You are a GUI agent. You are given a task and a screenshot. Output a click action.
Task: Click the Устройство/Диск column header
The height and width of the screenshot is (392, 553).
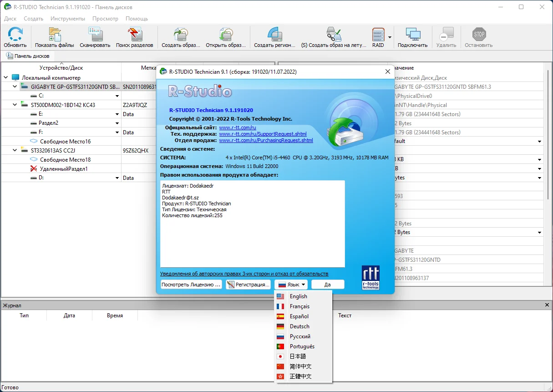[x=61, y=68]
